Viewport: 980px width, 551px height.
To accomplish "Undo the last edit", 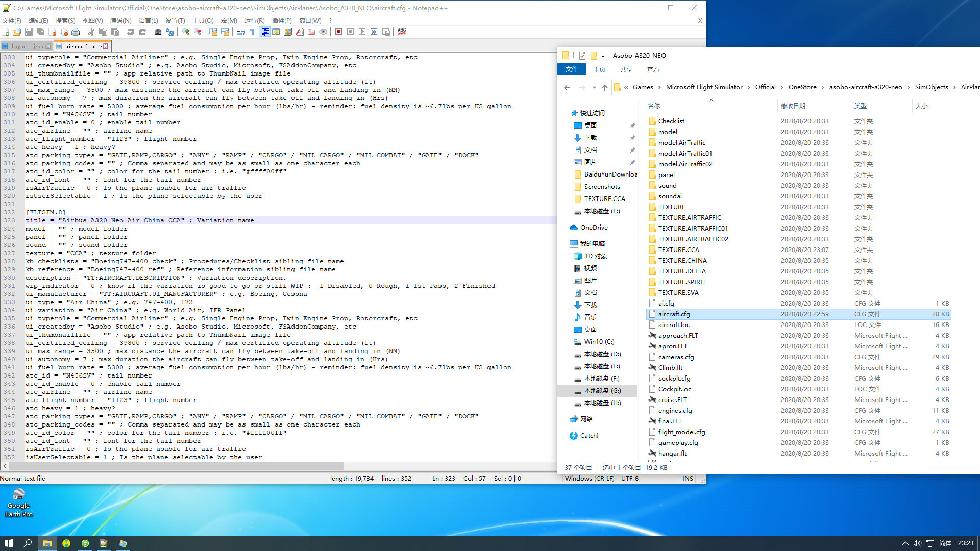I will tap(131, 32).
